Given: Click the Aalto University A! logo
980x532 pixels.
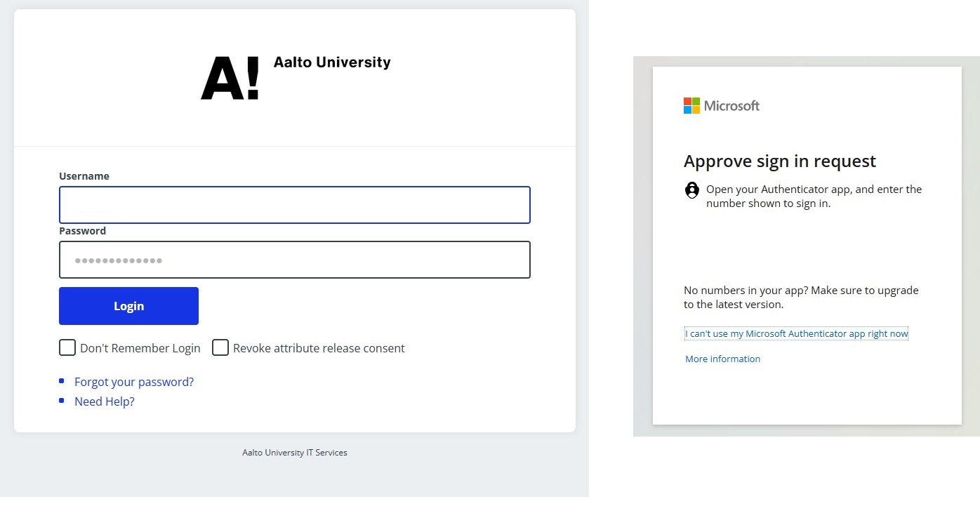Looking at the screenshot, I should point(230,78).
